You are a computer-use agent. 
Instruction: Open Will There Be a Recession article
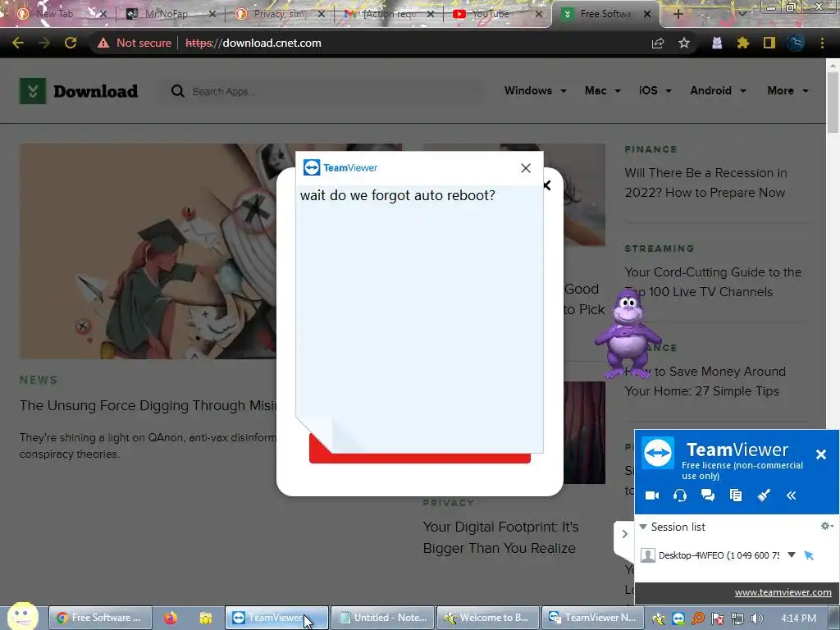click(705, 183)
